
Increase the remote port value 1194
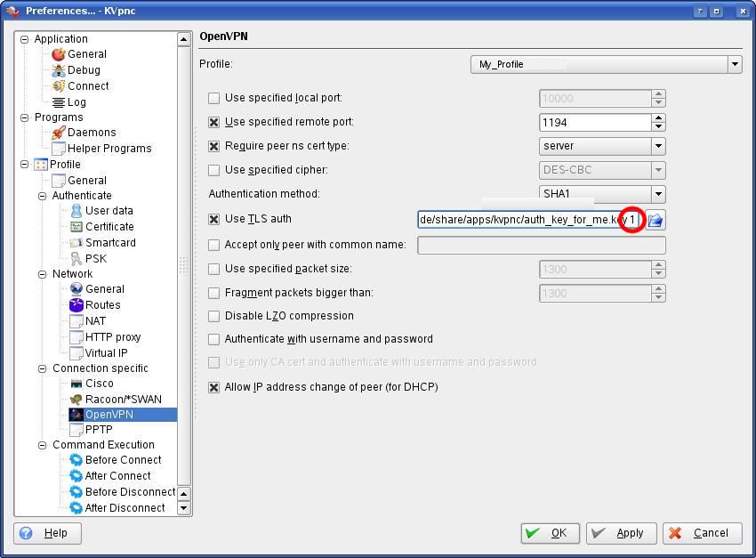click(x=658, y=117)
